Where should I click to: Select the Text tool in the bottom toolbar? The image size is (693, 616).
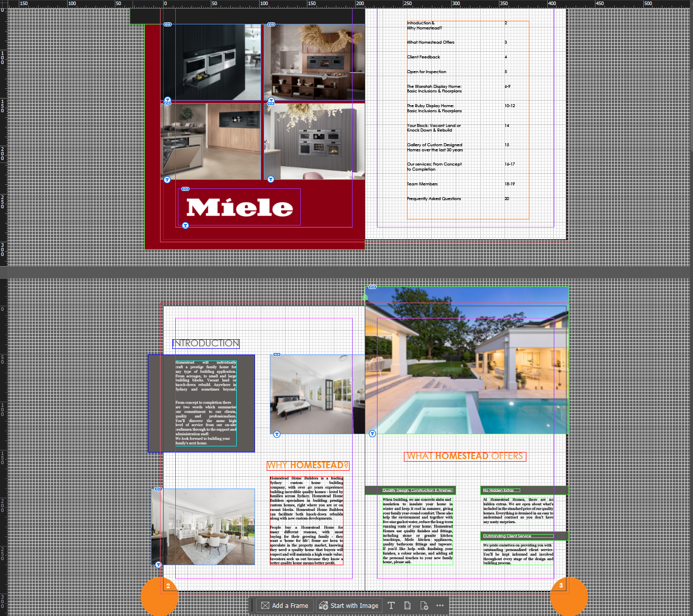click(x=391, y=605)
